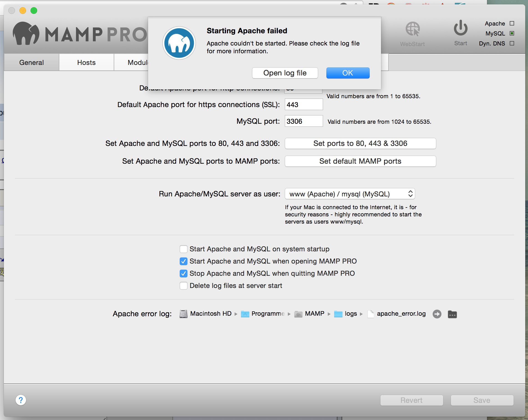This screenshot has height=420, width=528.
Task: Click Set default MAMP ports button
Action: (360, 161)
